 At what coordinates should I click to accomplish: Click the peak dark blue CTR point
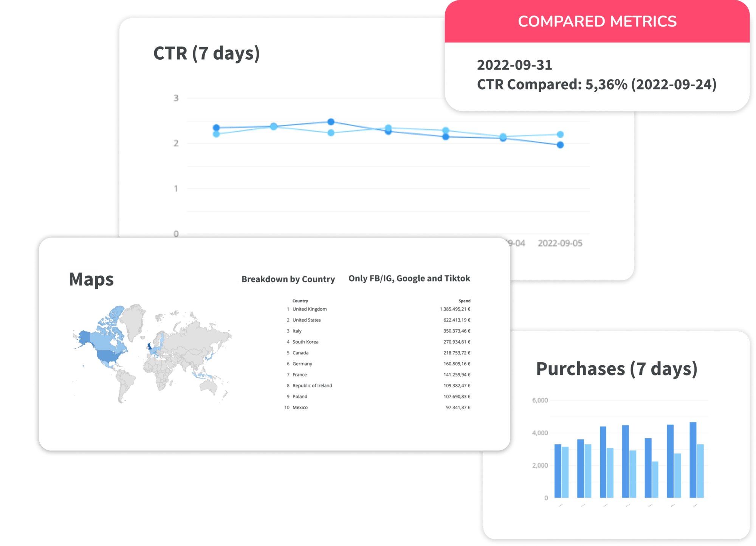pos(331,122)
